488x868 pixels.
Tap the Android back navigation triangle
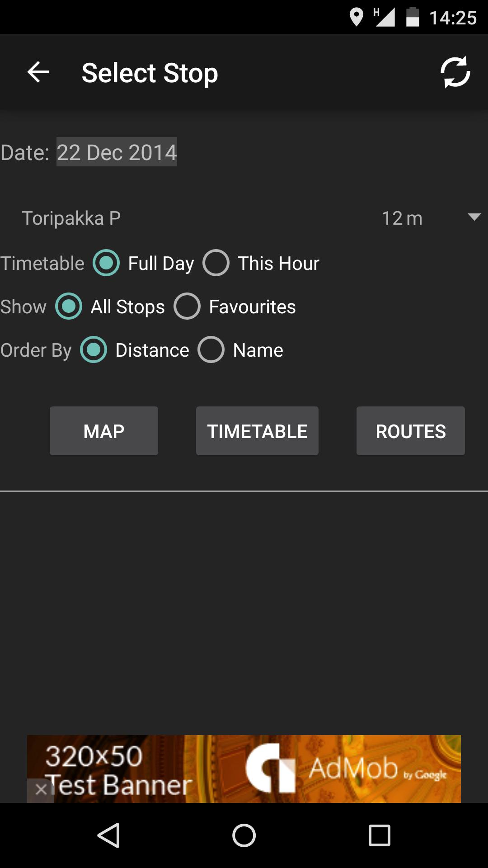coord(109,835)
